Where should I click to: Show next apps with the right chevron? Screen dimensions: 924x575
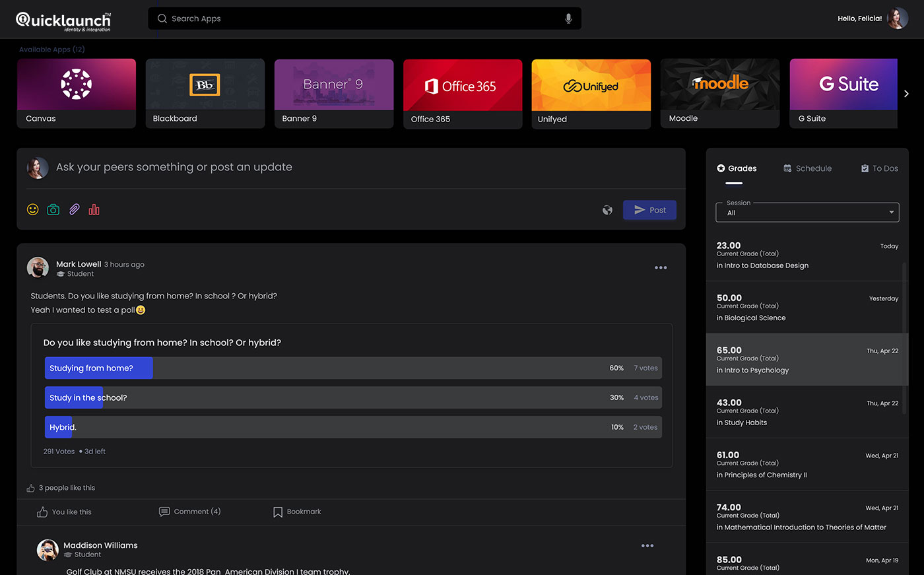coord(906,94)
